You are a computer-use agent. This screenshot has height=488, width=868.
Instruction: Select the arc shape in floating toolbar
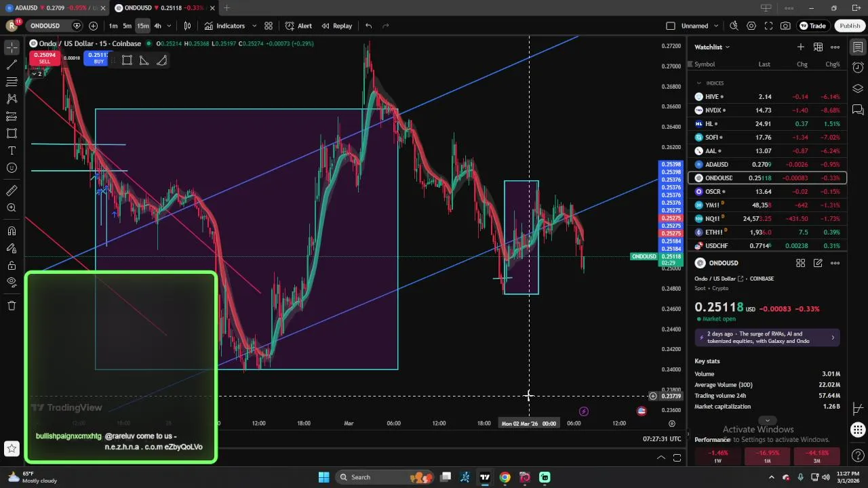coord(162,60)
